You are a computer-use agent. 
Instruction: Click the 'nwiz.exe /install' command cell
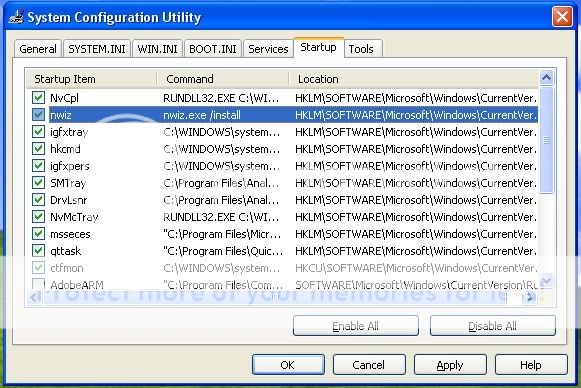click(202, 115)
